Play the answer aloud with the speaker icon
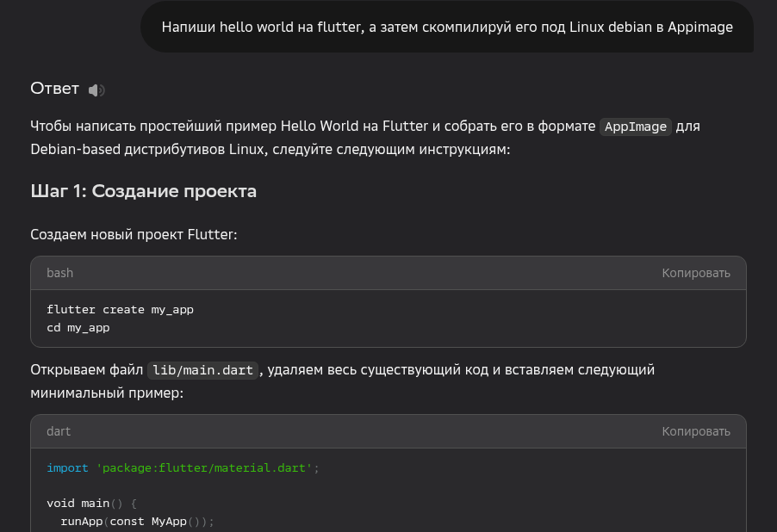This screenshot has width=777, height=532. pos(96,90)
